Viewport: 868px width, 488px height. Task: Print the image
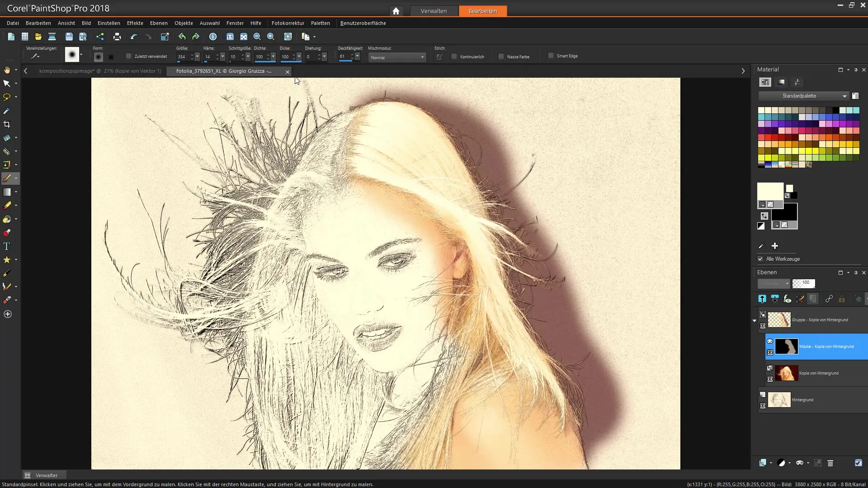117,37
